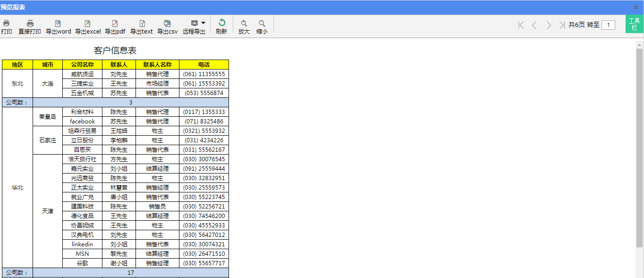
Task: Zoom out using 缩小 magnifier
Action: tap(262, 24)
